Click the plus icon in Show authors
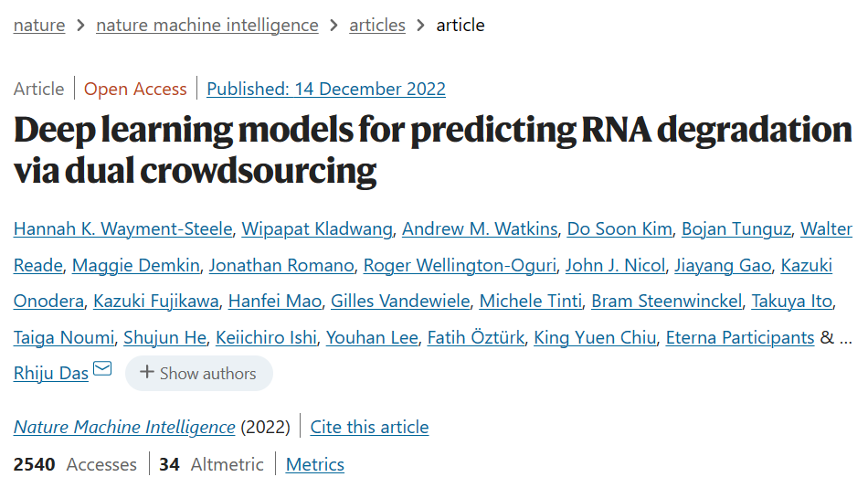 click(x=147, y=372)
